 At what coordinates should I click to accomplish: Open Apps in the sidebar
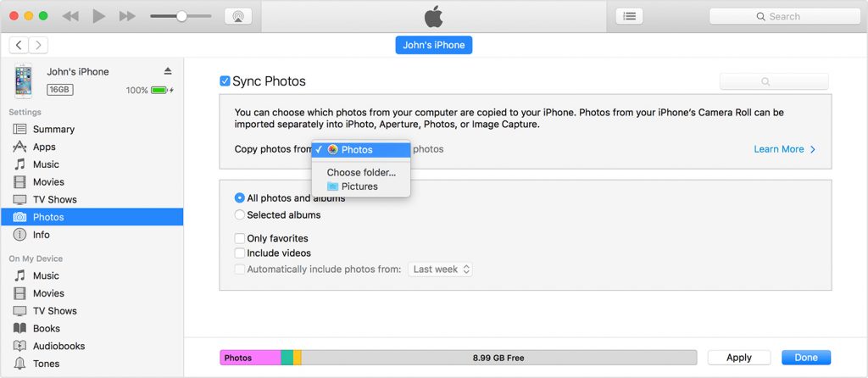click(44, 147)
